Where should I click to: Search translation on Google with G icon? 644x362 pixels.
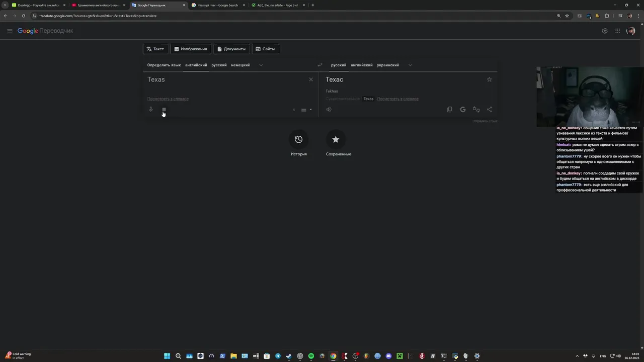tap(463, 109)
